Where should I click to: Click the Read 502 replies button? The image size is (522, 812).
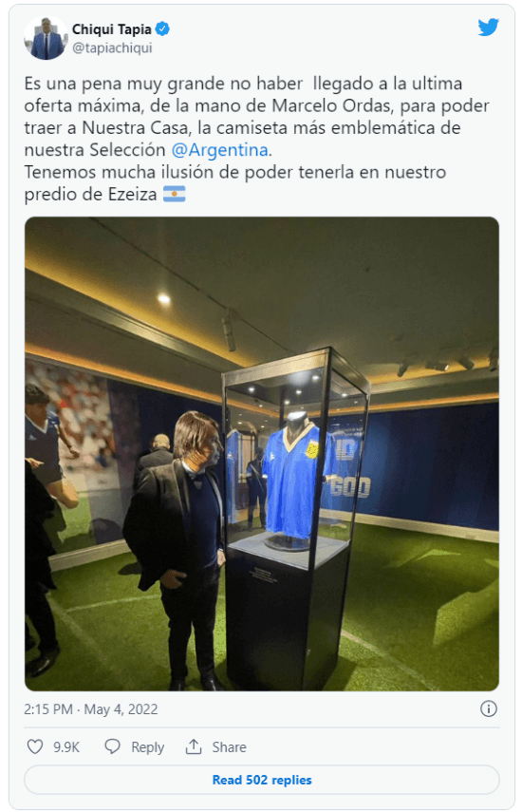(x=262, y=780)
